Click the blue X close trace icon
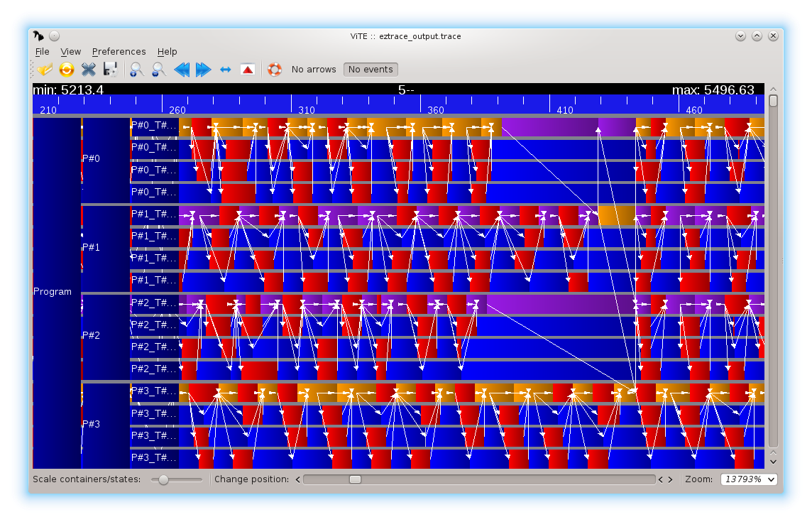The image size is (812, 522). click(x=88, y=70)
